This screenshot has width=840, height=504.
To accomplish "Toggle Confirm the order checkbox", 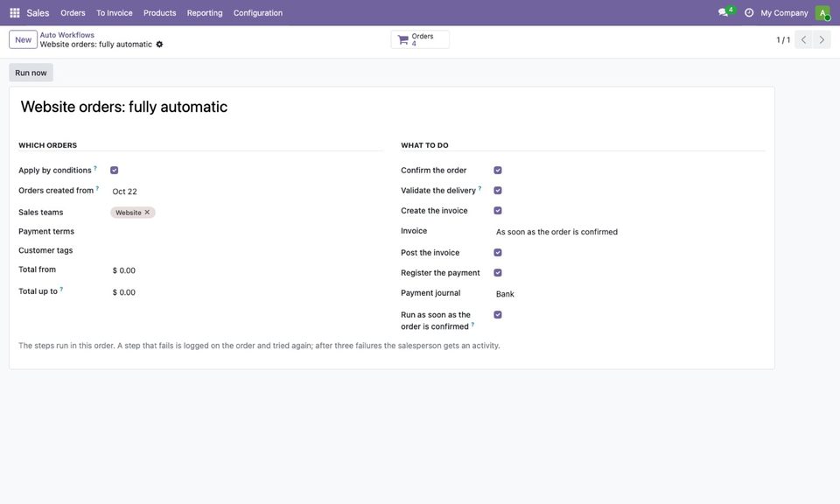I will [x=498, y=171].
